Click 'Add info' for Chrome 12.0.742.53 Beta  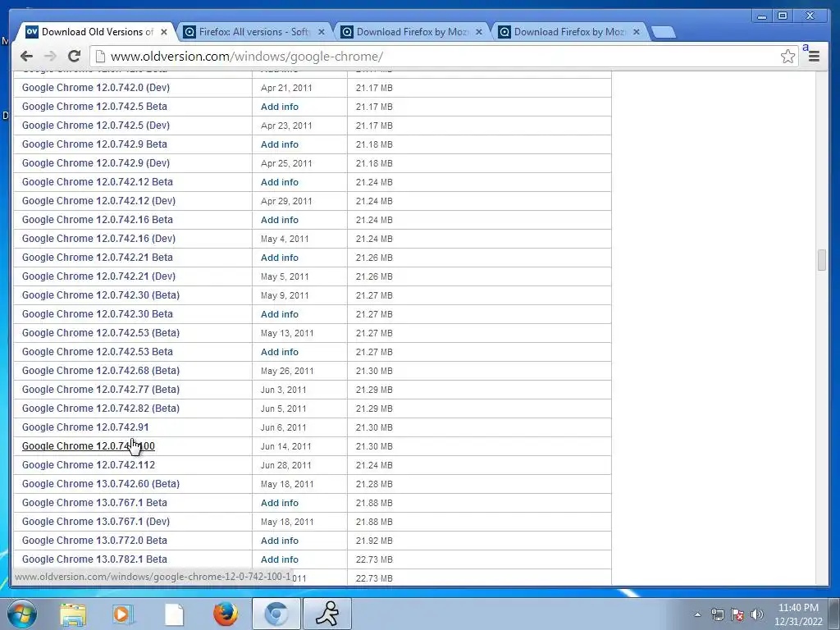click(280, 352)
